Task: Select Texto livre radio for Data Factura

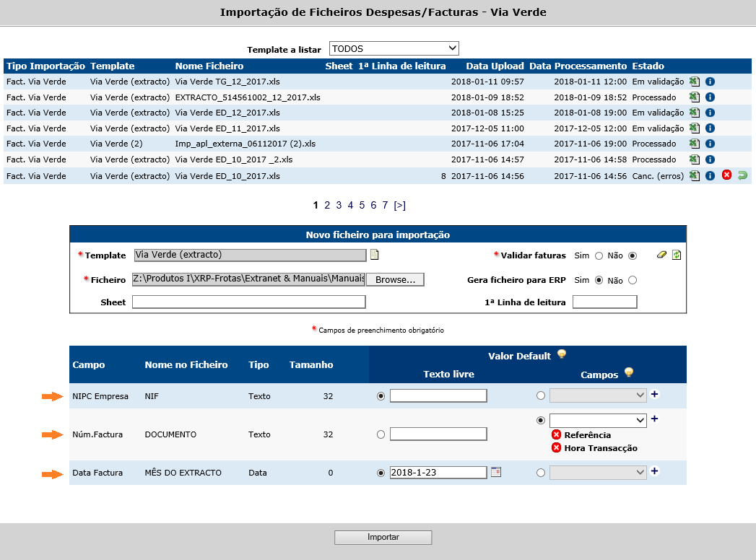Action: (x=381, y=473)
